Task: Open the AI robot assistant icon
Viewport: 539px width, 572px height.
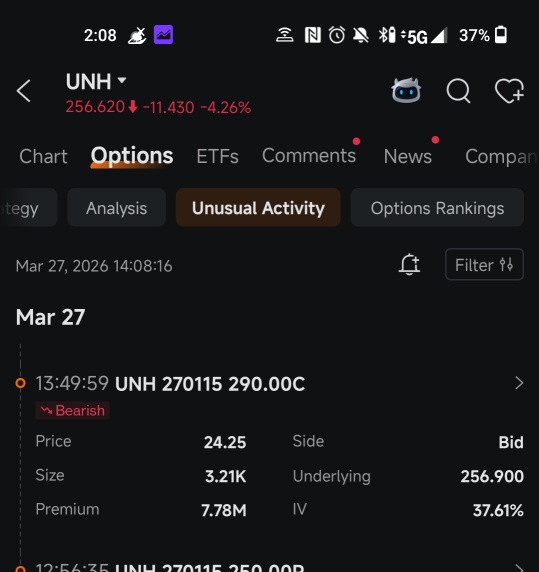Action: pyautogui.click(x=406, y=90)
